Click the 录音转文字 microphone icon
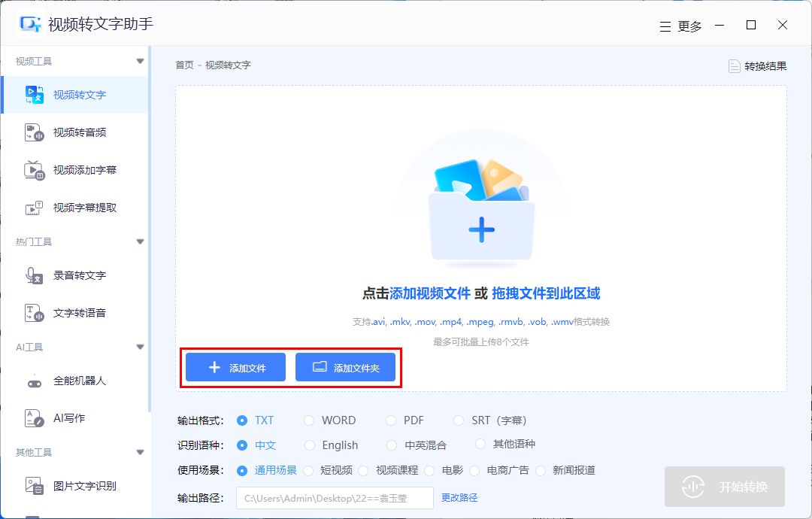The width and height of the screenshot is (812, 519). click(34, 275)
